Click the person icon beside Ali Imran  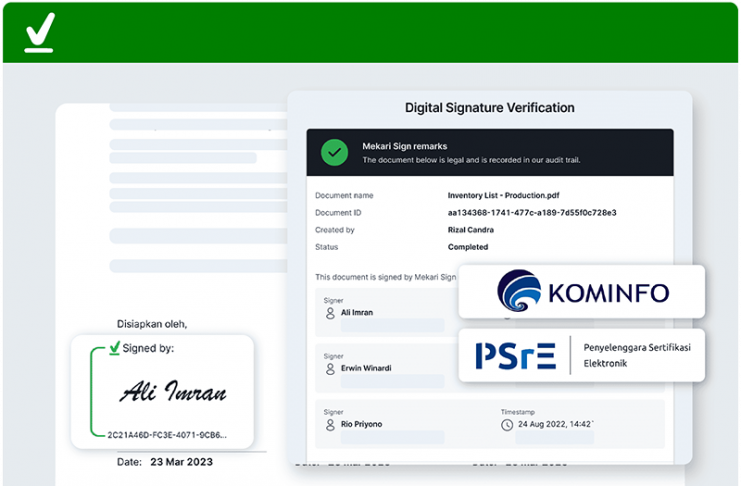click(330, 313)
